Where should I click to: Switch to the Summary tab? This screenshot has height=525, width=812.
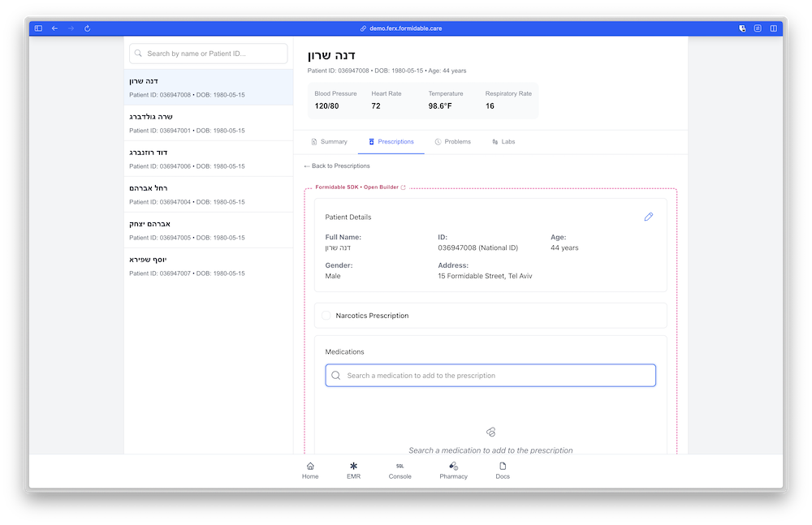pyautogui.click(x=330, y=141)
